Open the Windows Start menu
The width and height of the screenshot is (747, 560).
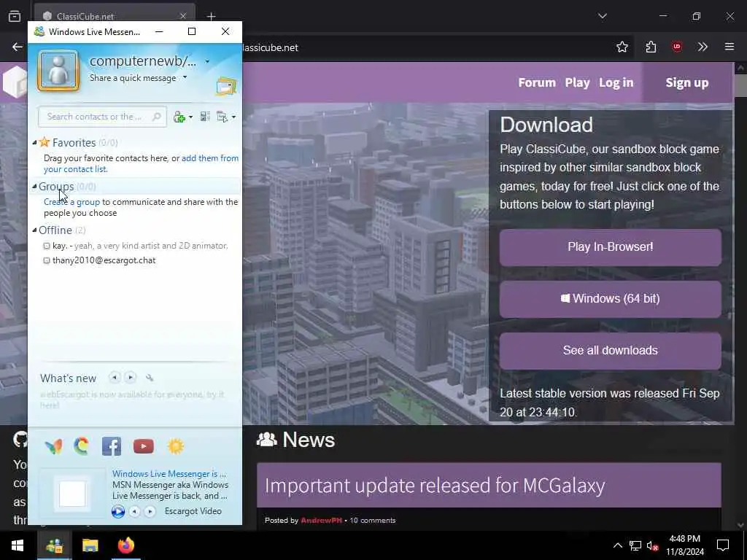pyautogui.click(x=18, y=545)
